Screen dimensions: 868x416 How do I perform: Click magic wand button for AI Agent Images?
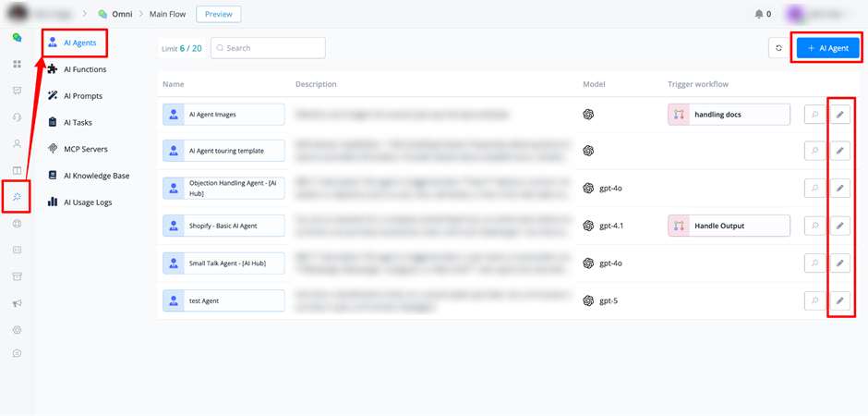tap(814, 115)
